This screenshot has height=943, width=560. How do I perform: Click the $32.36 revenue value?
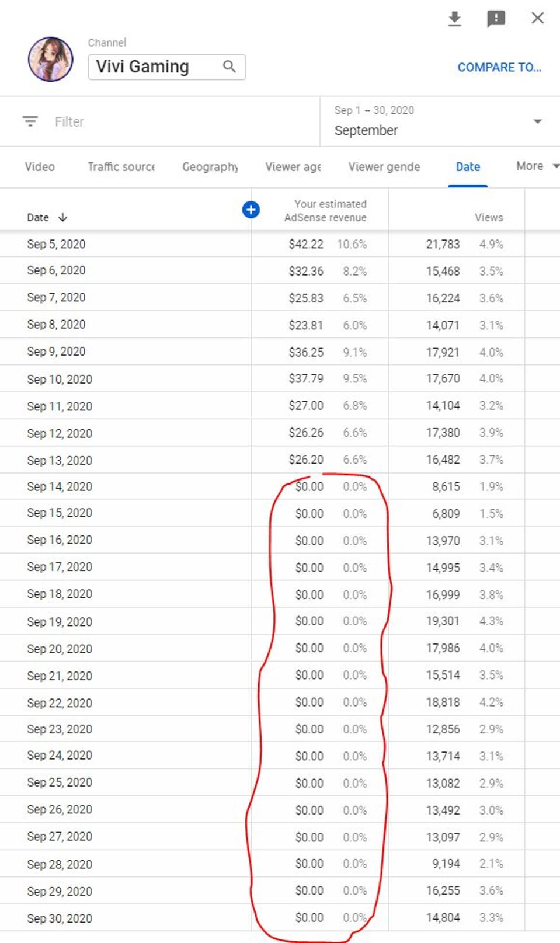[x=306, y=271]
